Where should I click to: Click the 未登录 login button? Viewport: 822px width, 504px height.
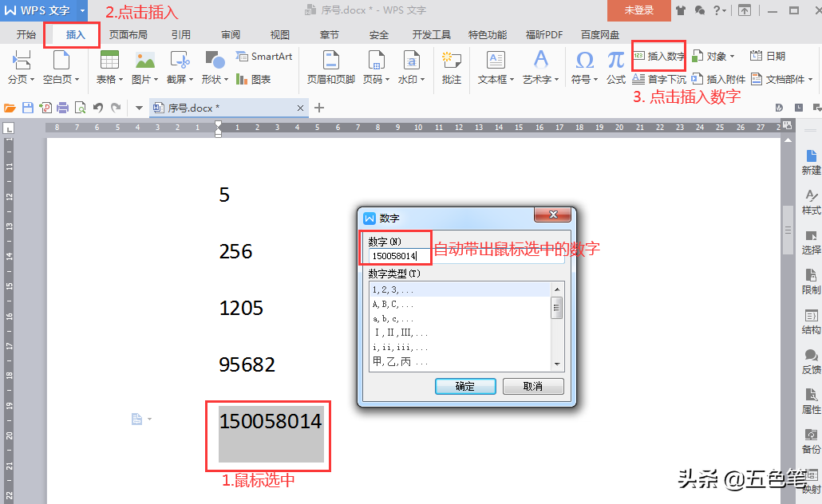[639, 10]
